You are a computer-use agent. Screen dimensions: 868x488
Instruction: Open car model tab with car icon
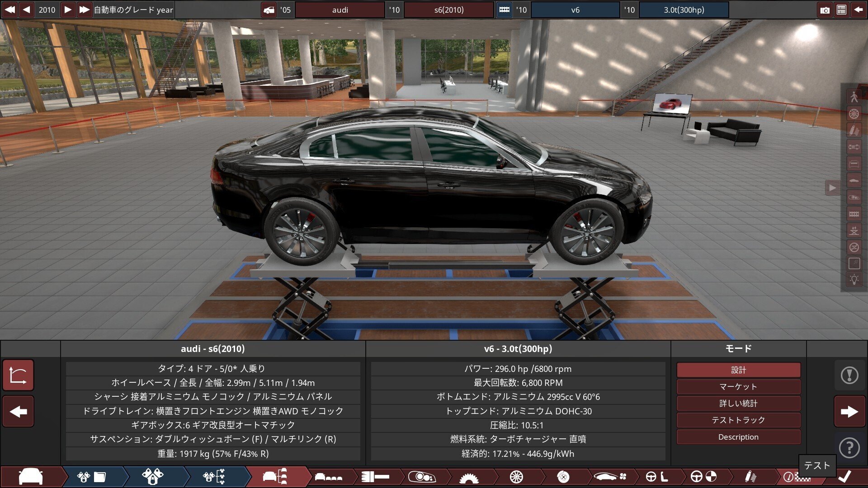(x=31, y=477)
